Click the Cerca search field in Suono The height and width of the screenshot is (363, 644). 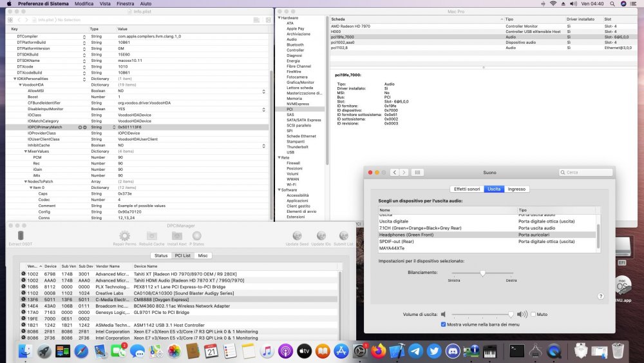pyautogui.click(x=586, y=172)
